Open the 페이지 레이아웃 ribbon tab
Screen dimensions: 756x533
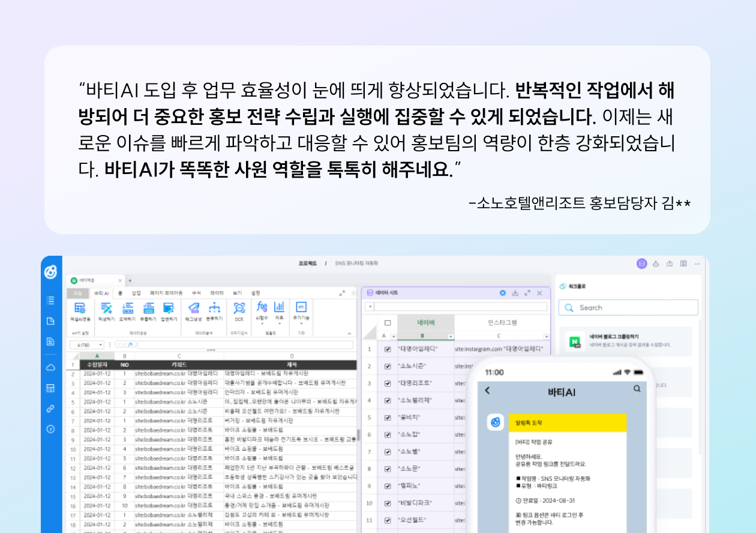[166, 293]
